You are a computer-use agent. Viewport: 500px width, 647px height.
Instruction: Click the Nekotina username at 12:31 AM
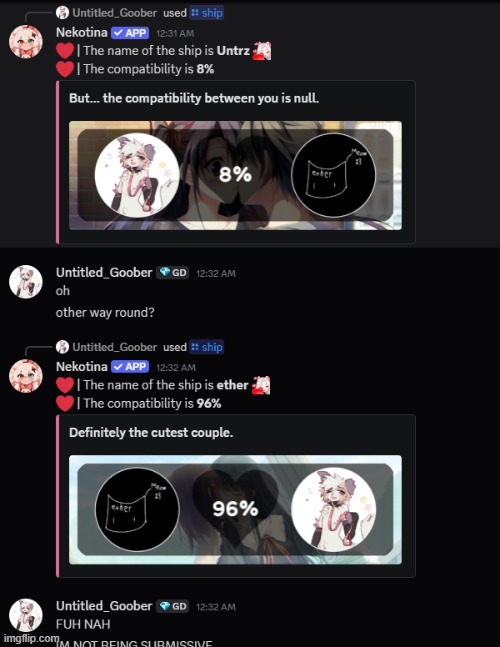[82, 32]
